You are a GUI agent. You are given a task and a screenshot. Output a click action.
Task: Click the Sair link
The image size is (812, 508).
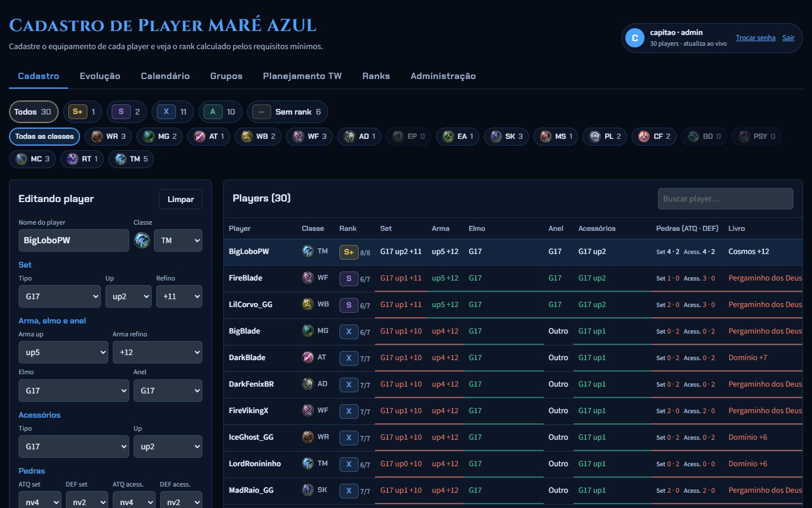[788, 38]
